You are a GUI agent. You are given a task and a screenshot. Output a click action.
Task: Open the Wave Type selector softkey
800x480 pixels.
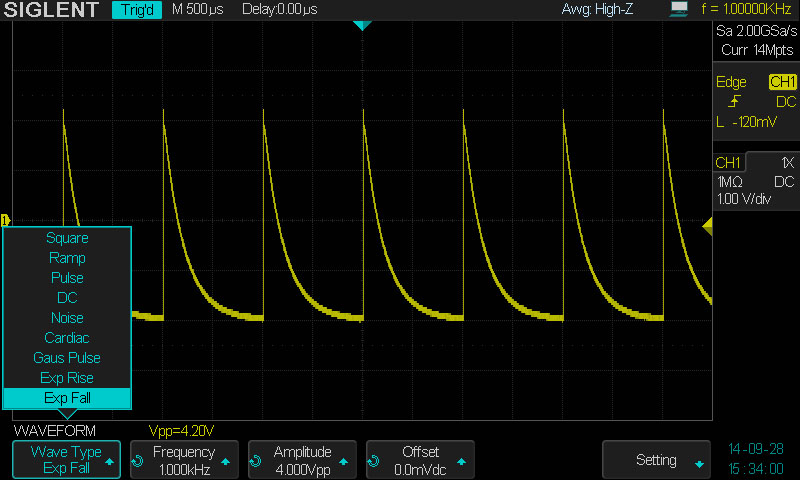pyautogui.click(x=66, y=460)
